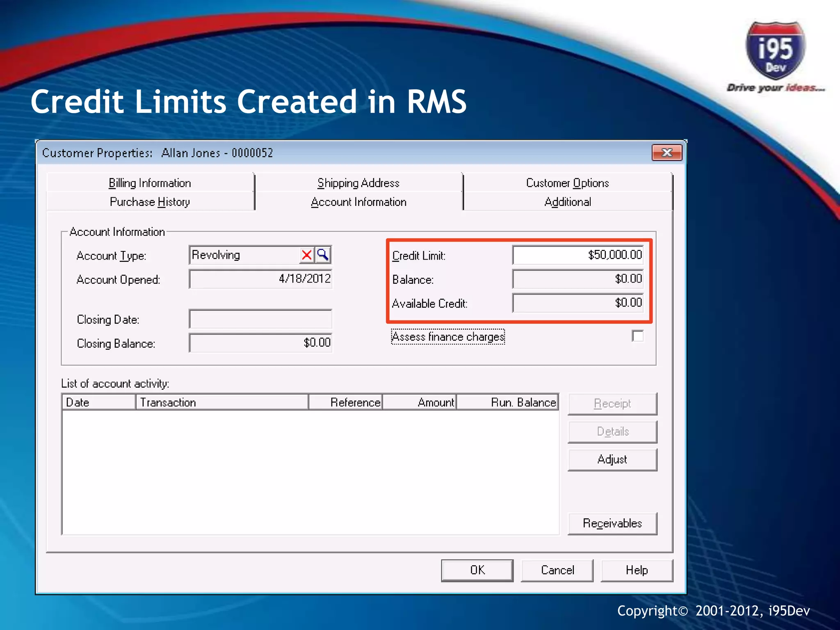This screenshot has width=840, height=630.
Task: Click the Adjust button
Action: pos(612,459)
